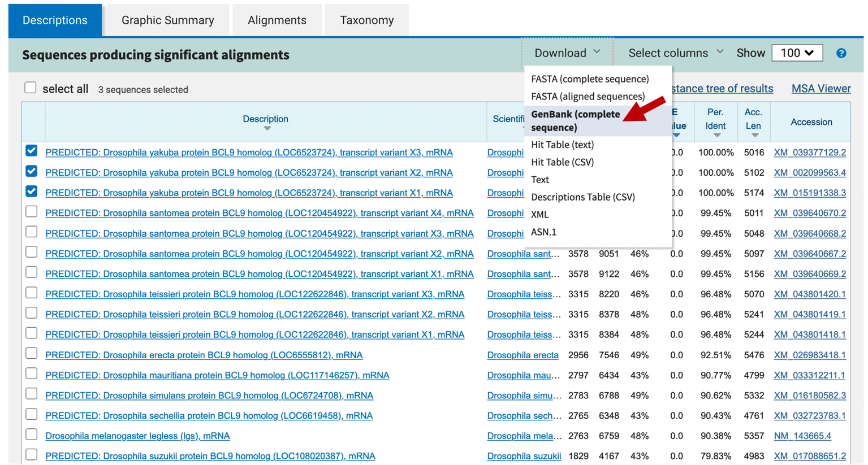Screen dimensions: 868x465
Task: Open Drosophila suzukii BCL9 homolog mRNA link
Action: point(210,456)
